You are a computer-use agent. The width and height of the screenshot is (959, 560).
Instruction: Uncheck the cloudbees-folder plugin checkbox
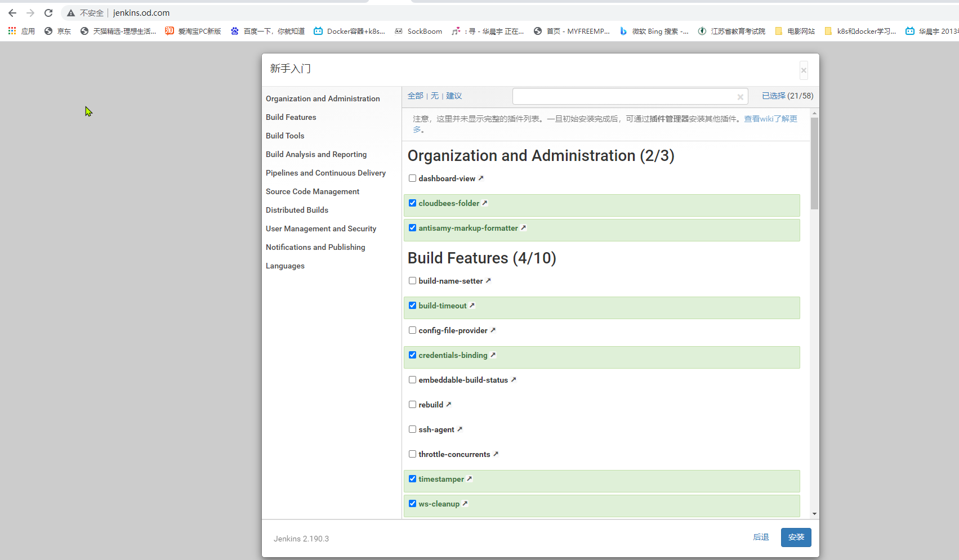coord(412,203)
